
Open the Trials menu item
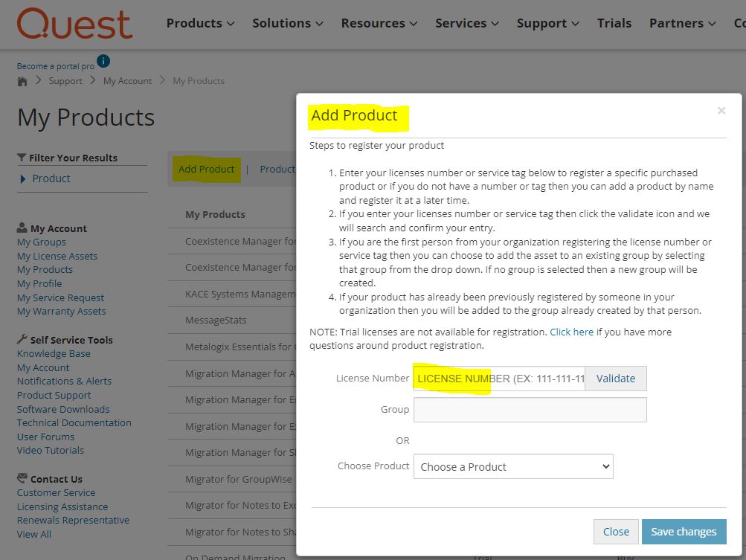[614, 24]
